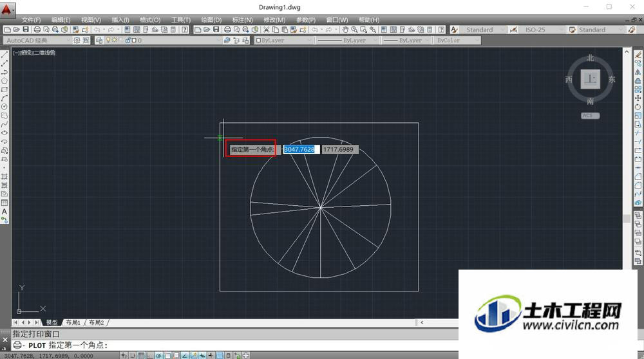
Task: Select the Polyline draw tool
Action: [x=5, y=72]
